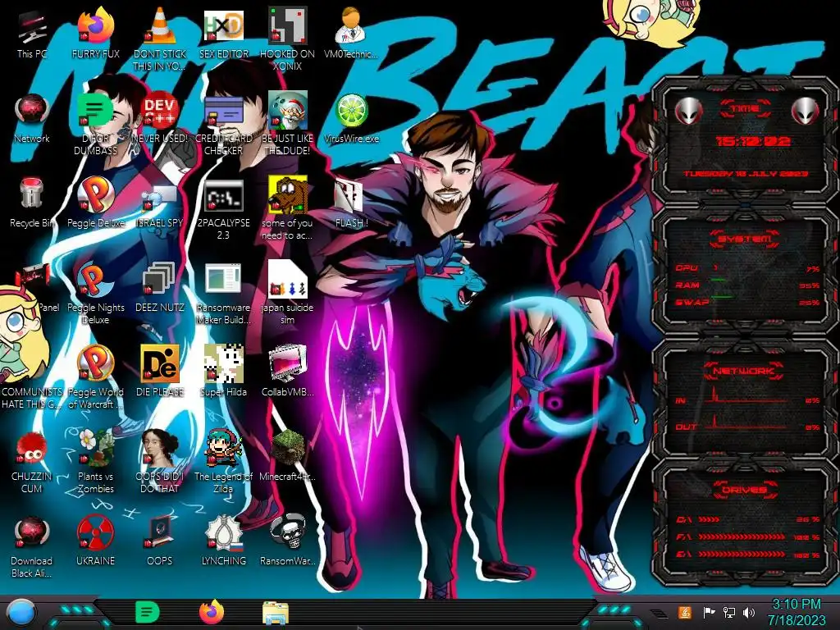This screenshot has width=840, height=630.
Task: Launch Plants vs Zombies
Action: tap(95, 461)
